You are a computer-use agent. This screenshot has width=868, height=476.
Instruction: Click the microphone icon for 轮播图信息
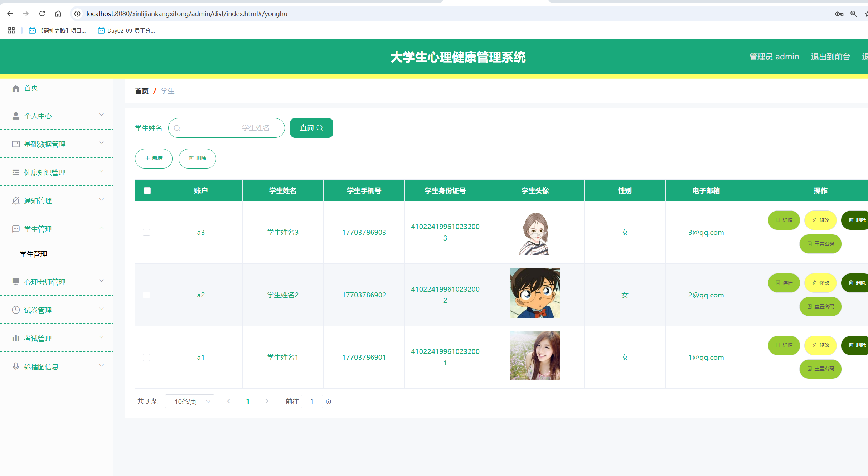tap(16, 366)
